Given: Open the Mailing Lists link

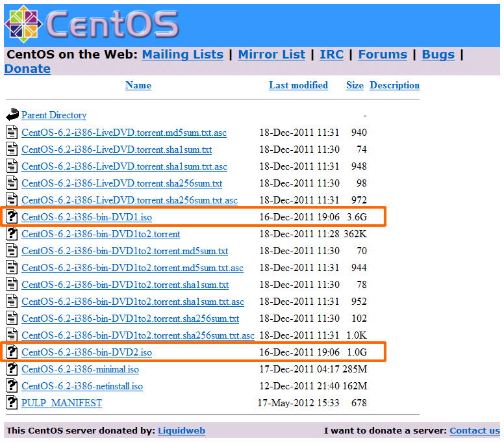Looking at the screenshot, I should 183,55.
